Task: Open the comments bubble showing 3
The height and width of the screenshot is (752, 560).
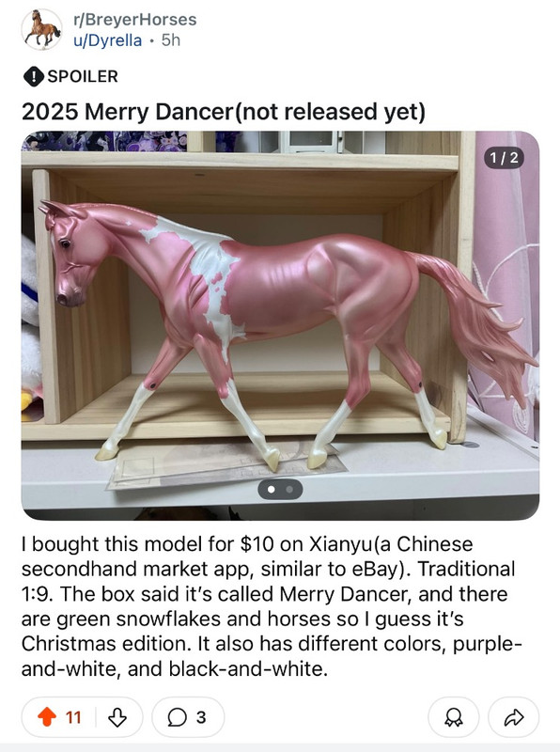Action: click(x=188, y=717)
